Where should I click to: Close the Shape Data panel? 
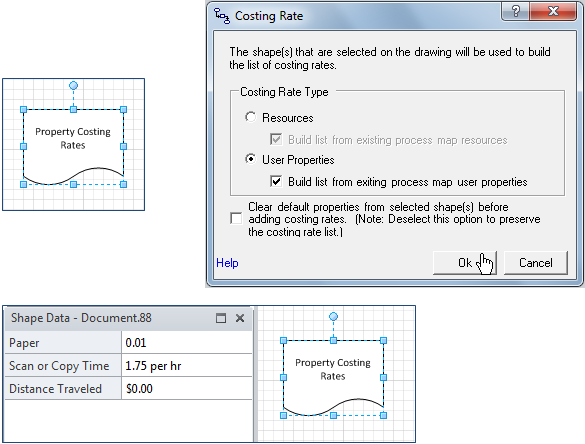(240, 318)
